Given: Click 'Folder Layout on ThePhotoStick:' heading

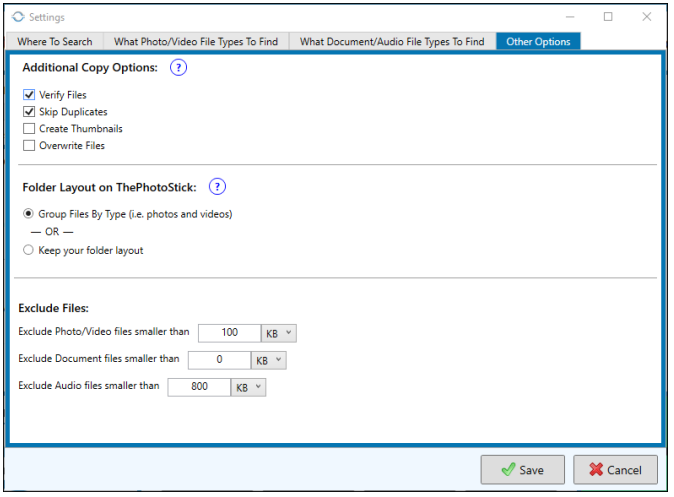Looking at the screenshot, I should pyautogui.click(x=110, y=187).
